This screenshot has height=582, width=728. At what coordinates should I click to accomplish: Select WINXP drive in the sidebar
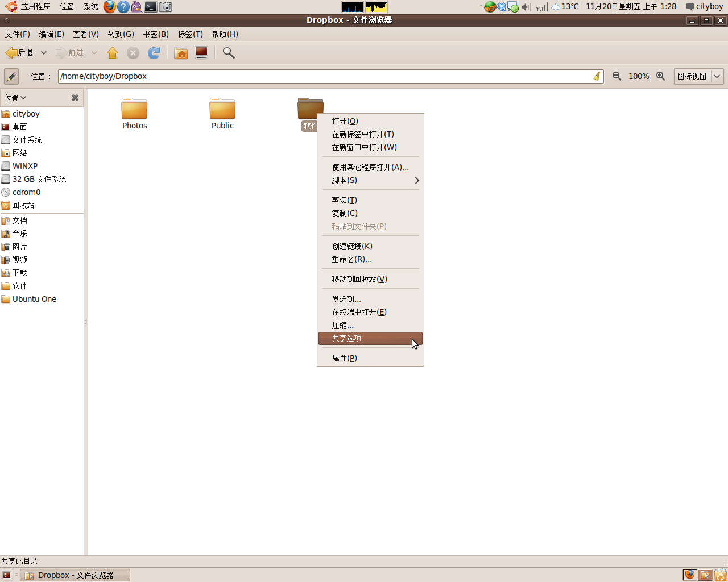click(x=42, y=166)
